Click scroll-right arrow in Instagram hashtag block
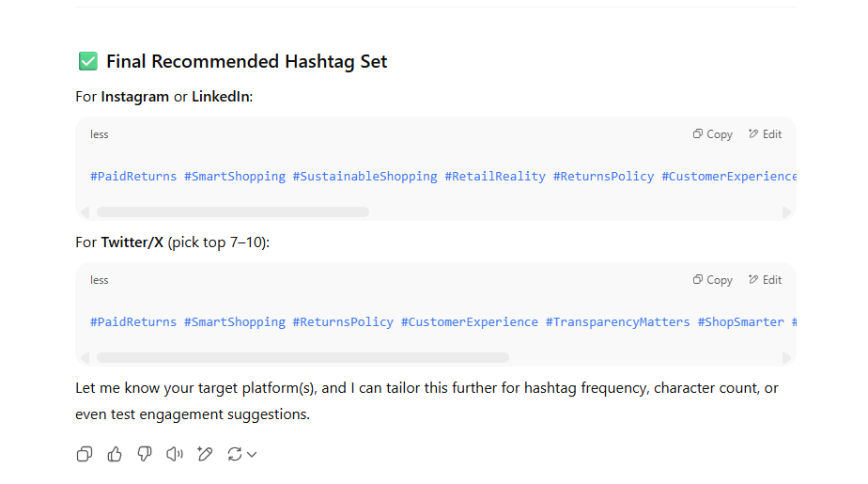 pos(786,212)
